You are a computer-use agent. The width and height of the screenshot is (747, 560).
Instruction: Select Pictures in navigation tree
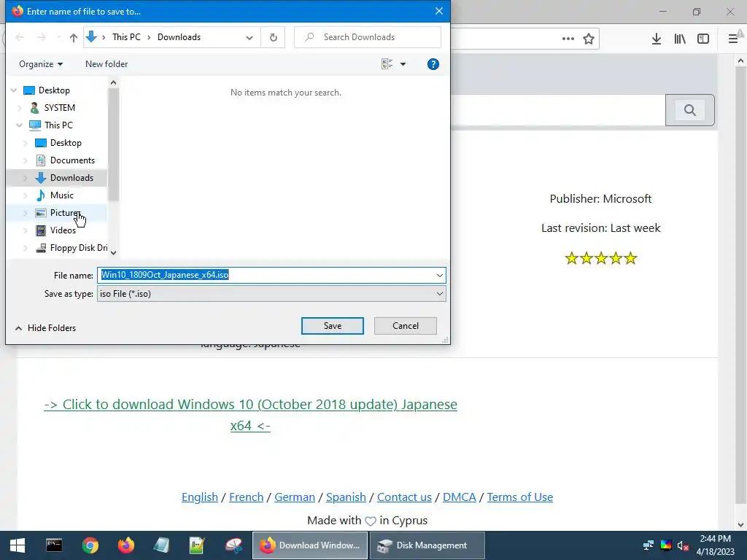(x=65, y=213)
